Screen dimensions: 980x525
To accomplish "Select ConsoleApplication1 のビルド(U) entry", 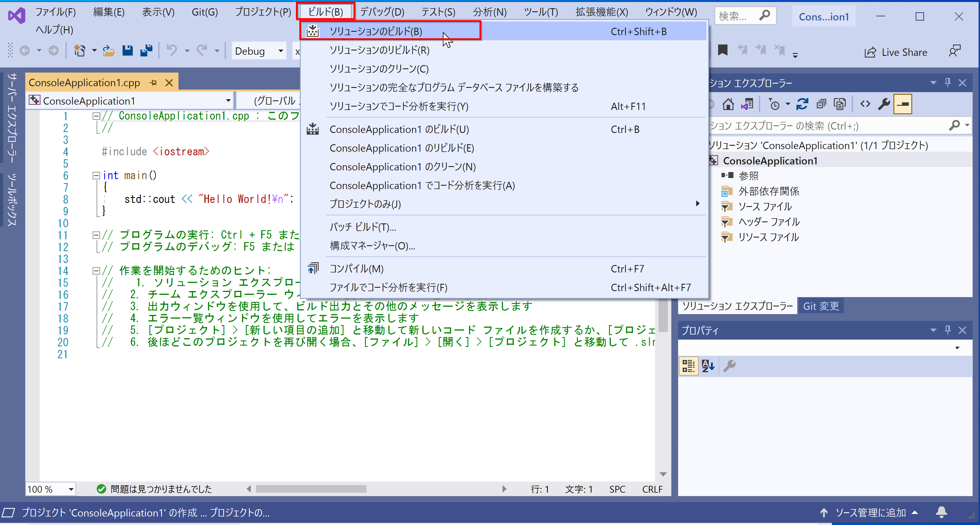I will click(x=504, y=129).
